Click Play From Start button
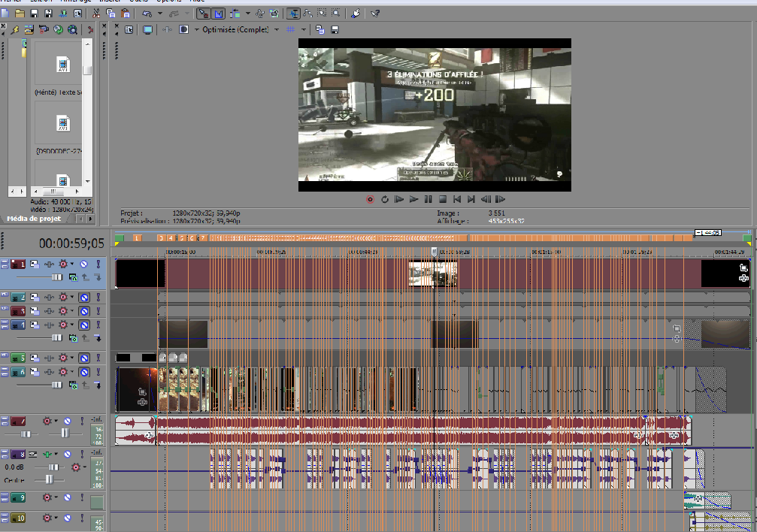This screenshot has height=532, width=757. click(399, 199)
